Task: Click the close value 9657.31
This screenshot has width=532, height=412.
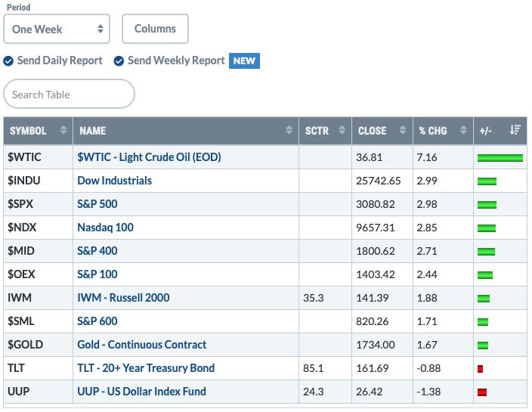Action: tap(376, 228)
